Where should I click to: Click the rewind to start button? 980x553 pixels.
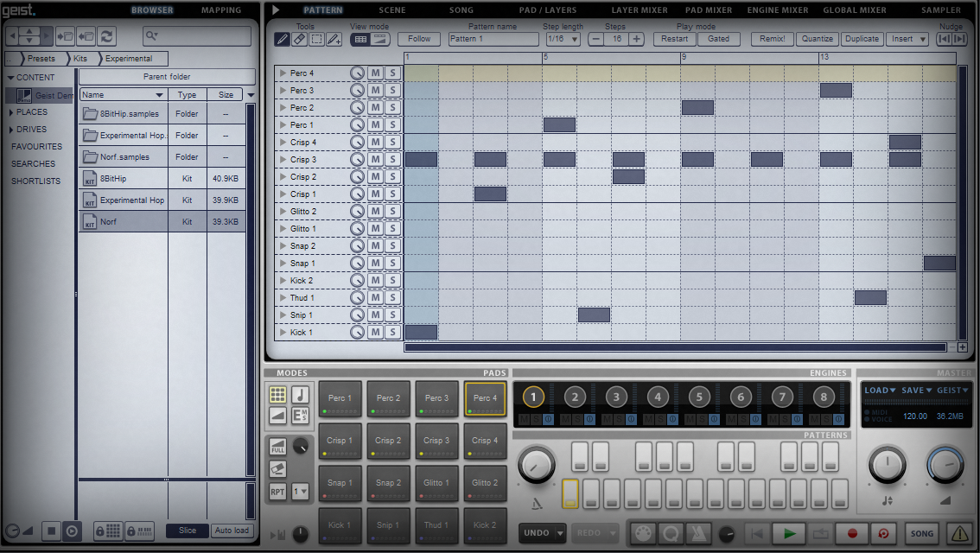(757, 534)
